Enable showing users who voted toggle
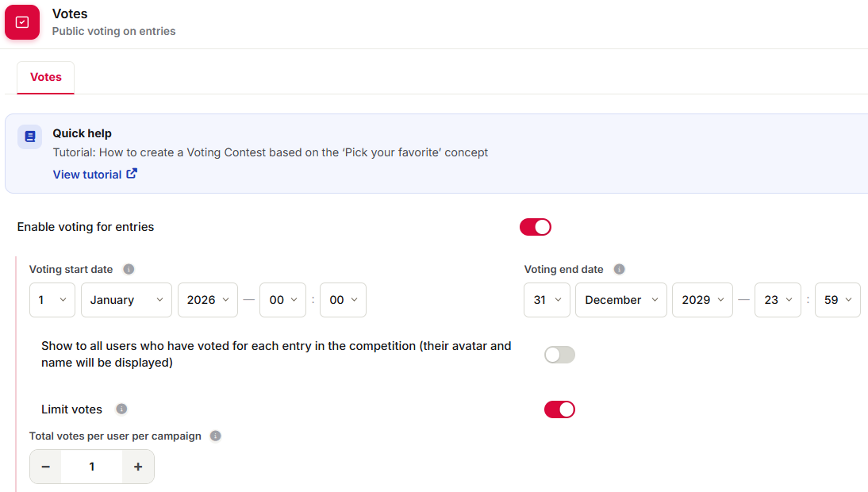Image resolution: width=868 pixels, height=492 pixels. pos(559,355)
